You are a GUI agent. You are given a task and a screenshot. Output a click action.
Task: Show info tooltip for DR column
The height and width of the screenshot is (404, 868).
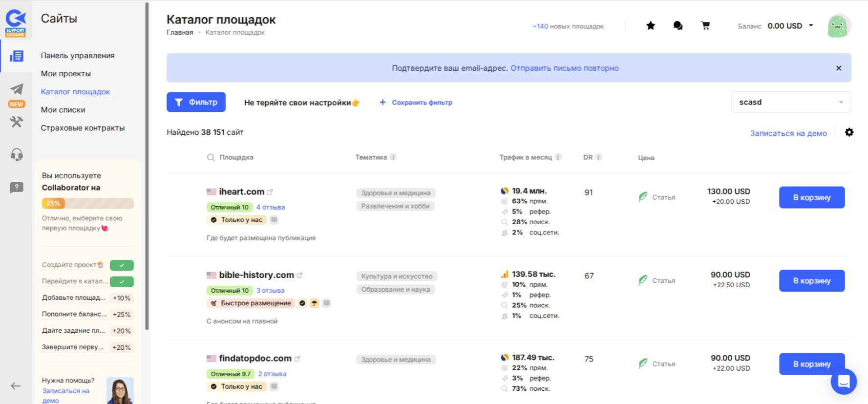coord(599,157)
